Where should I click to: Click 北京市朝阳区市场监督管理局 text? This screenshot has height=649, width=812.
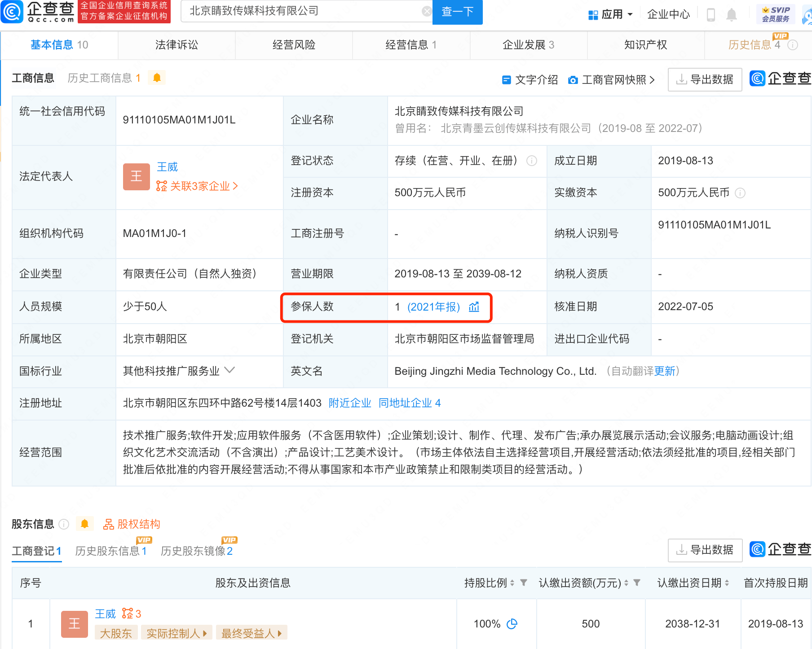point(464,339)
